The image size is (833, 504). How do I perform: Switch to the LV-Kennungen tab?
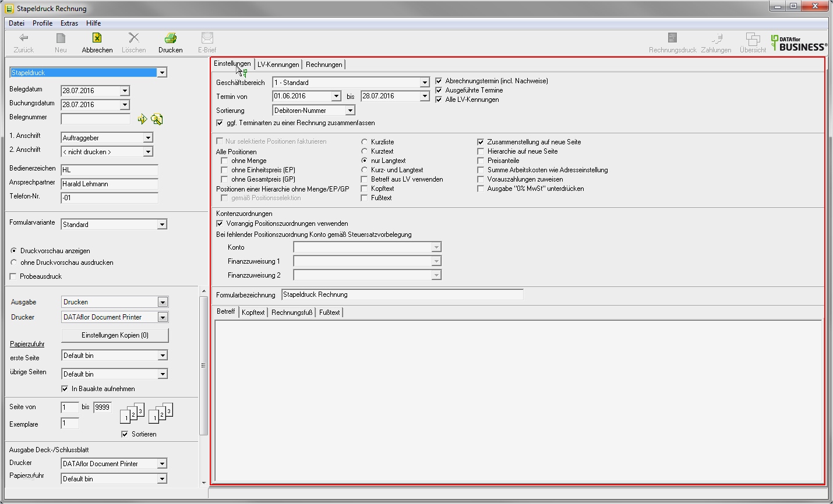tap(278, 65)
